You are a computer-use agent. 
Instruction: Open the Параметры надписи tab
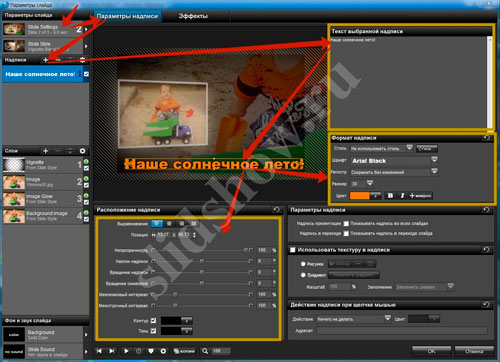click(x=127, y=16)
